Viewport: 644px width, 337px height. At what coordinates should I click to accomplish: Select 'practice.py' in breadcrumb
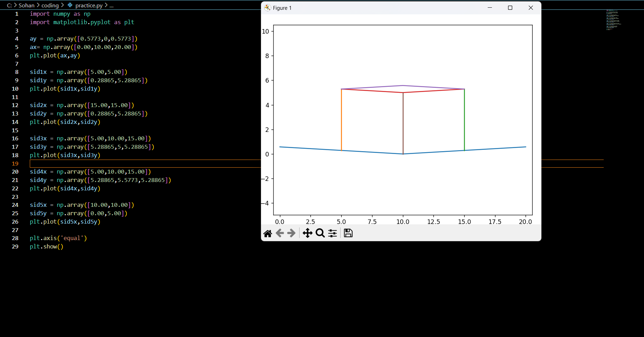click(89, 5)
